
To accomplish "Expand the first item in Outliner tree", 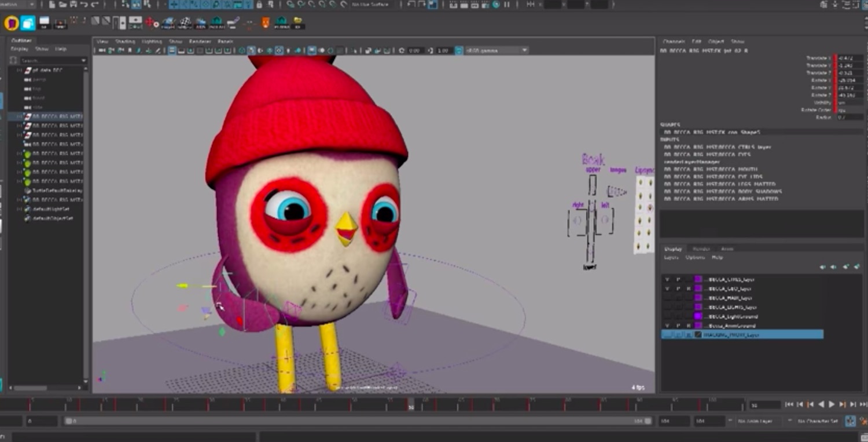I will [19, 70].
